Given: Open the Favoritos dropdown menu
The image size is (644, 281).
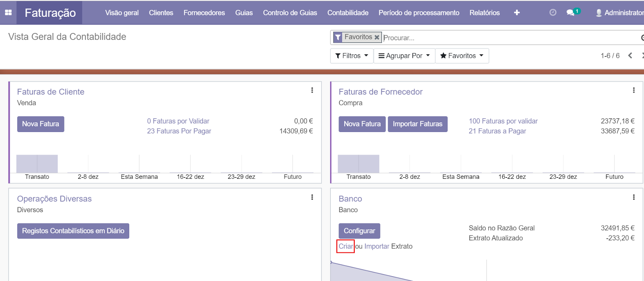Looking at the screenshot, I should (x=462, y=56).
